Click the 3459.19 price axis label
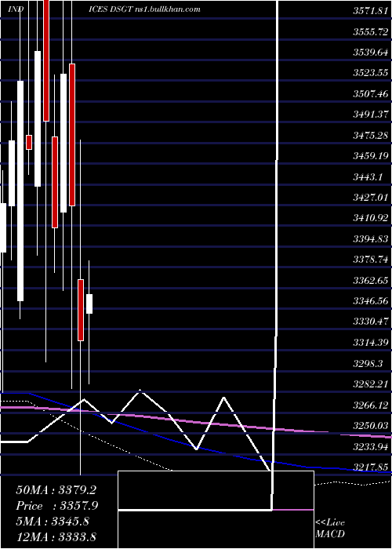The height and width of the screenshot is (549, 392). click(x=371, y=156)
